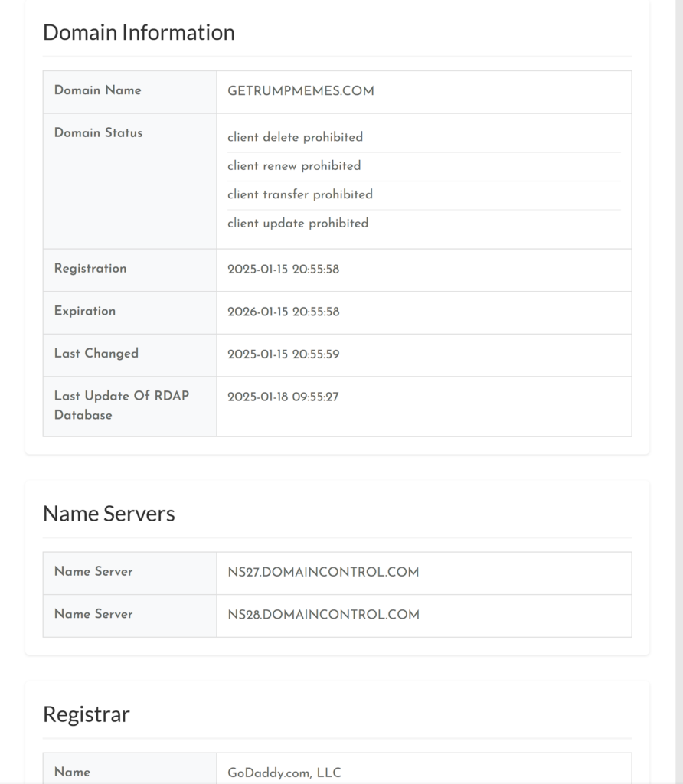Select the Name Servers heading
683x784 pixels.
[x=109, y=514]
